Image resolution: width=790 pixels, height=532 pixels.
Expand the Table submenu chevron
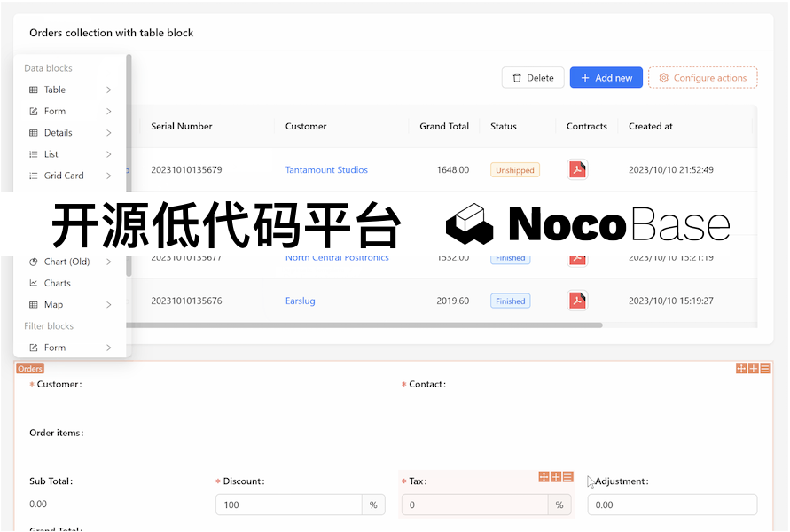pos(109,90)
